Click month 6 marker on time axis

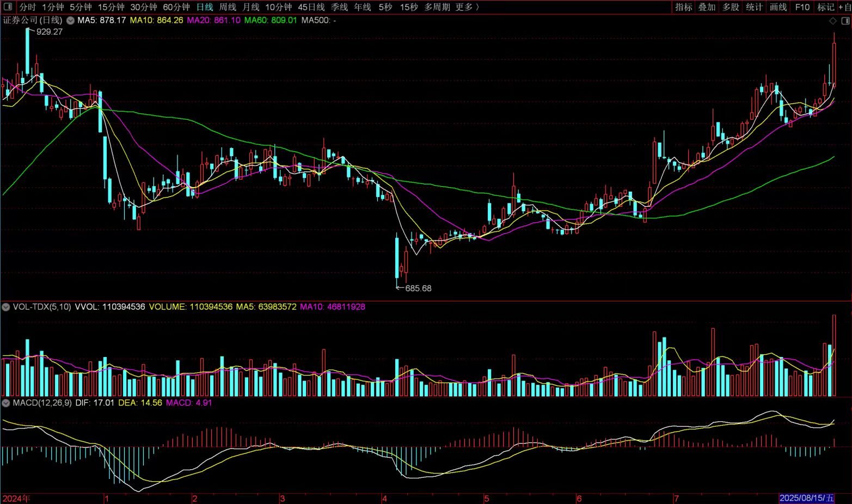click(579, 499)
